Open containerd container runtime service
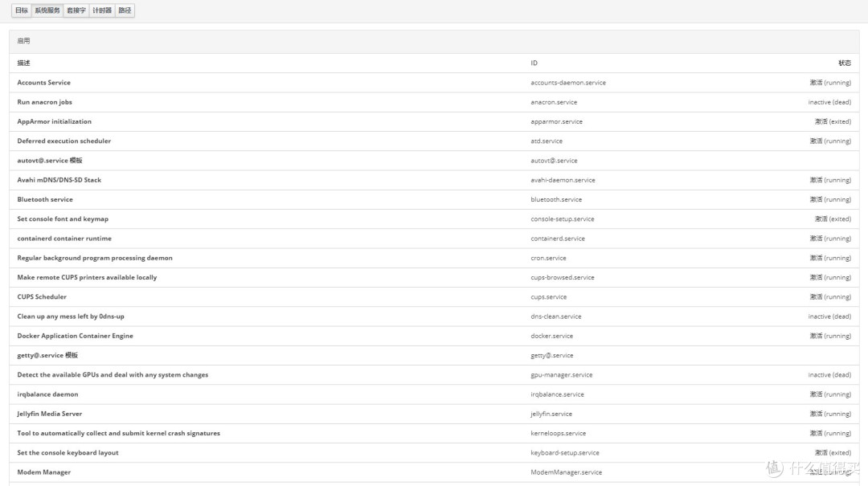 click(x=64, y=239)
